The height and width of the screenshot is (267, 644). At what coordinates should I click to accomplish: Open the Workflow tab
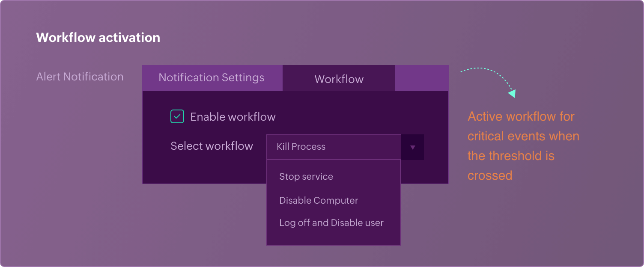[x=339, y=79]
